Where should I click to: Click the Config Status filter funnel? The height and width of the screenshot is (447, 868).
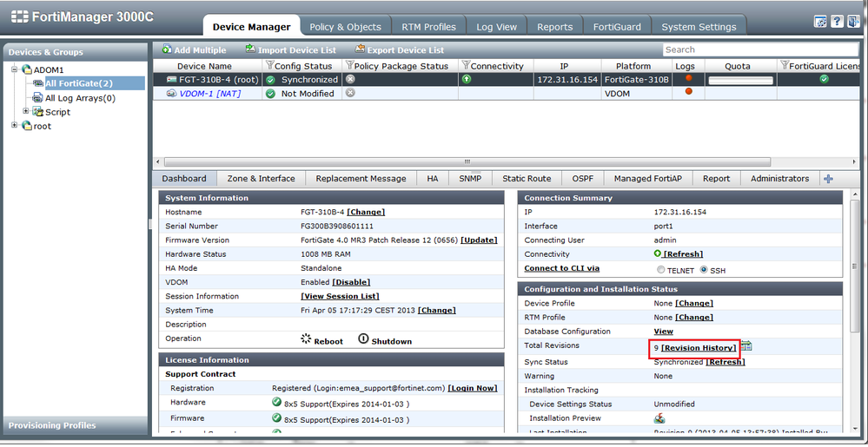pyautogui.click(x=270, y=66)
